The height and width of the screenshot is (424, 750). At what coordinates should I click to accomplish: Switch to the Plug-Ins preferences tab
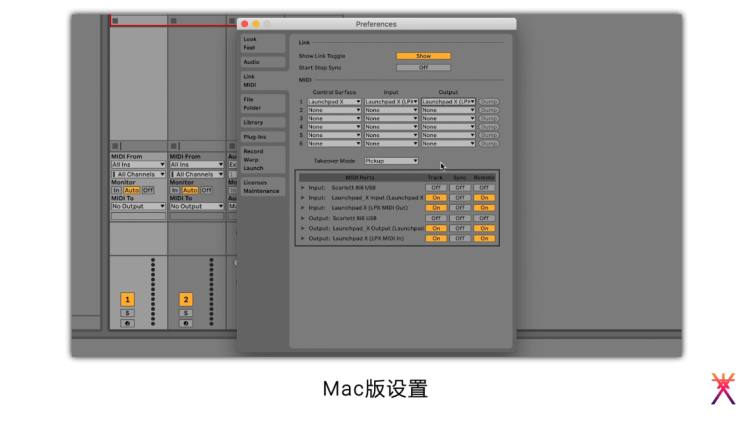coord(263,137)
